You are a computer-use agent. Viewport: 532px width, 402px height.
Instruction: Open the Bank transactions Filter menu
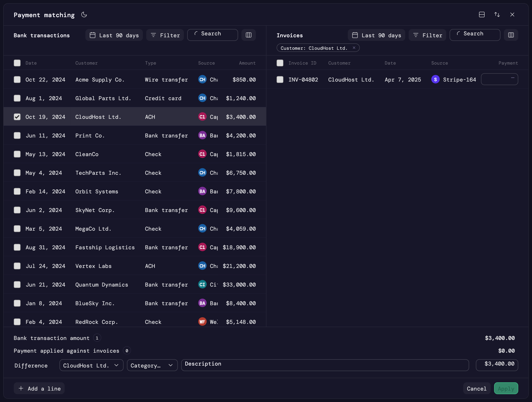coord(165,35)
